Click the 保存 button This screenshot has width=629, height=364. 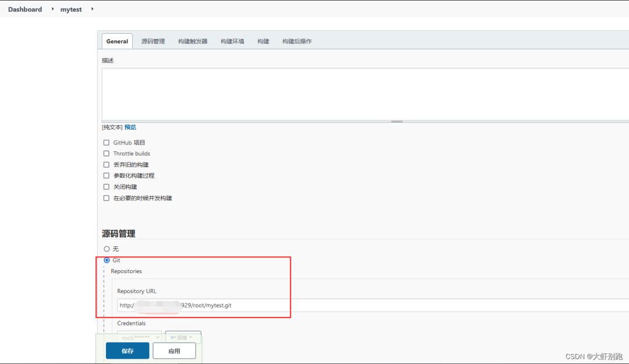tap(128, 351)
